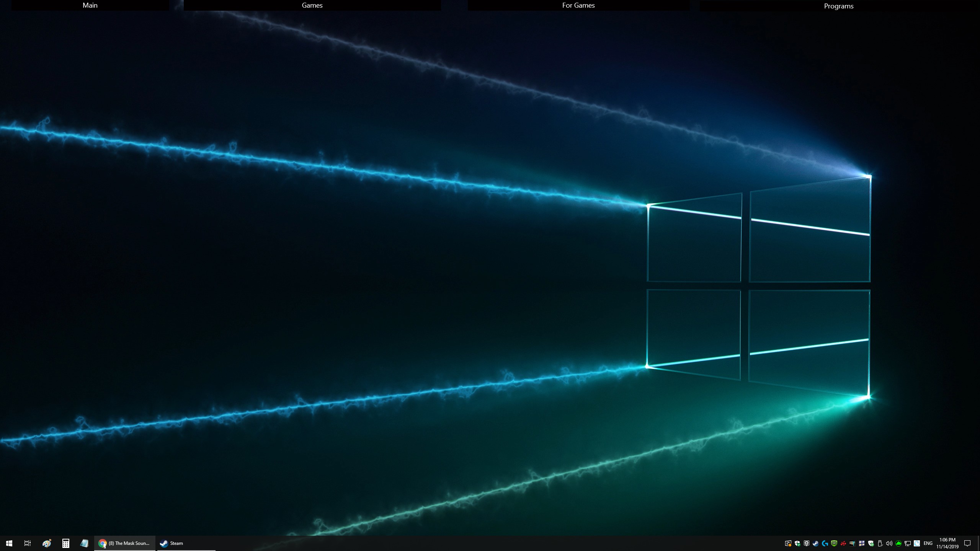Open Windows Security shield tray icon
This screenshot has width=980, height=551.
point(797,543)
